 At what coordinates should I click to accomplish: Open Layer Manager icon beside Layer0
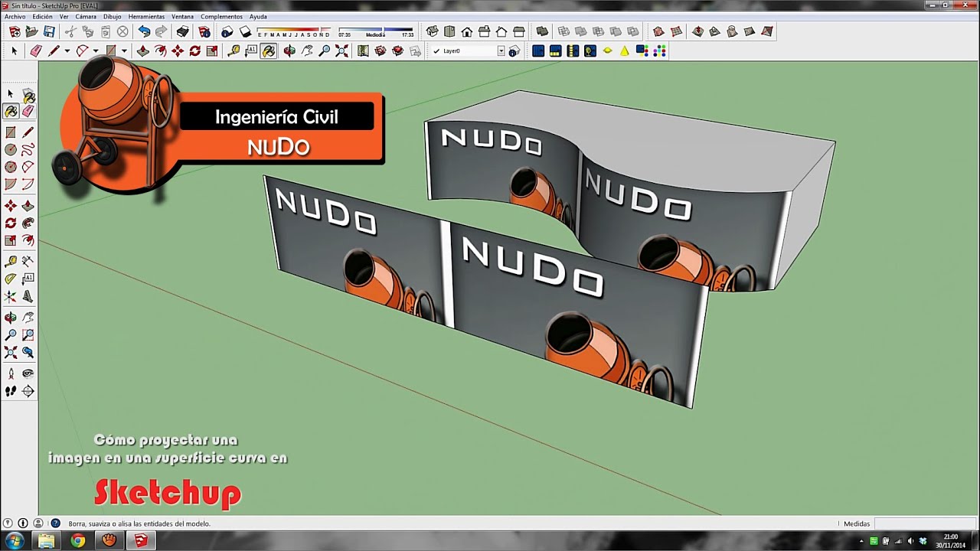tap(514, 51)
